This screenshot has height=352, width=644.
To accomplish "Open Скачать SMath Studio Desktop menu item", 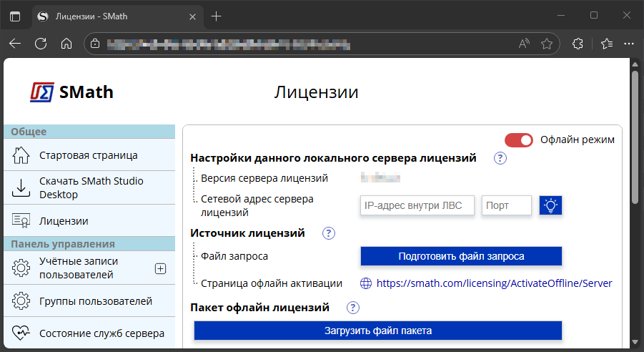I will (89, 187).
